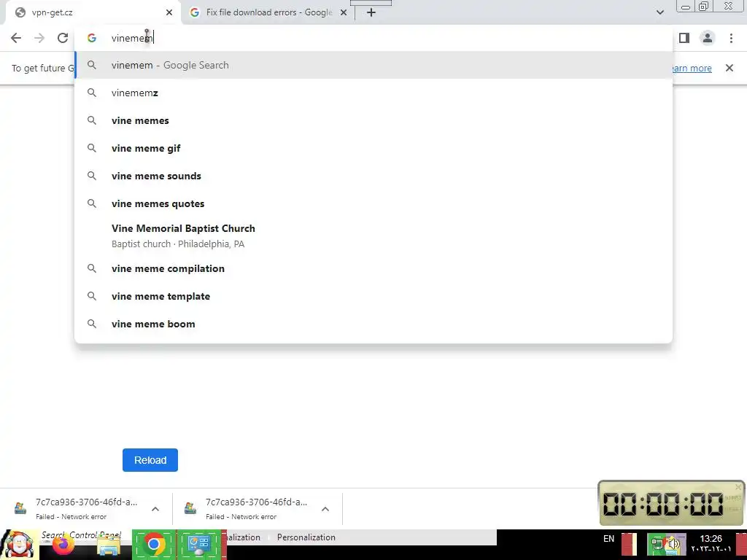The height and width of the screenshot is (560, 747).
Task: Select suggestion 'vinemem - Google Search'
Action: point(373,65)
